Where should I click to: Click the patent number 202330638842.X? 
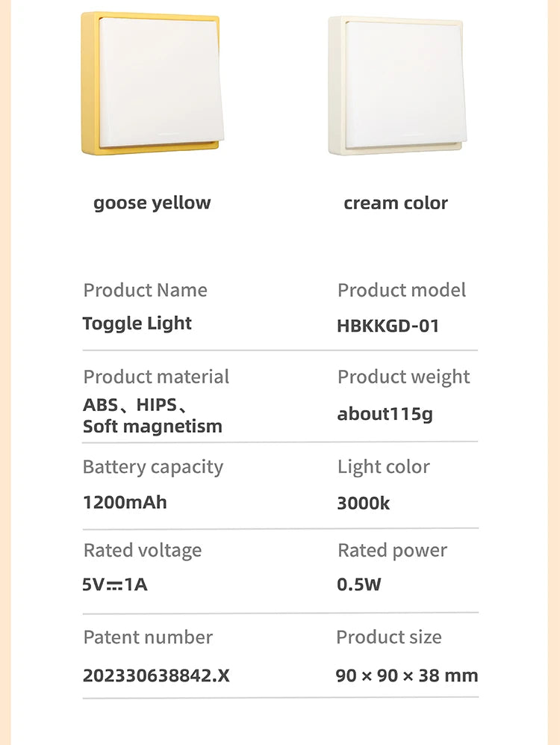156,676
